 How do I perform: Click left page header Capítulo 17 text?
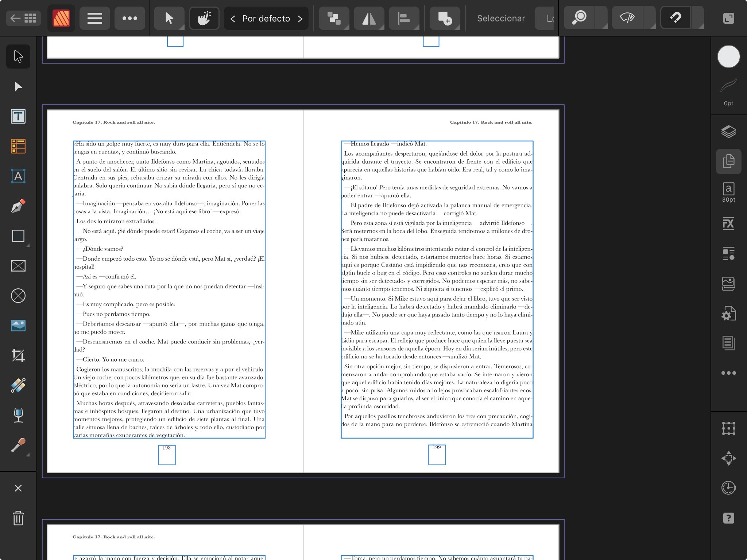click(113, 122)
